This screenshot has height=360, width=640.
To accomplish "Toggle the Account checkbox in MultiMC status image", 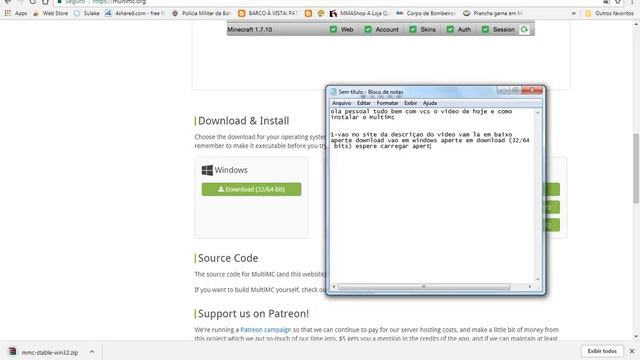I will click(368, 29).
